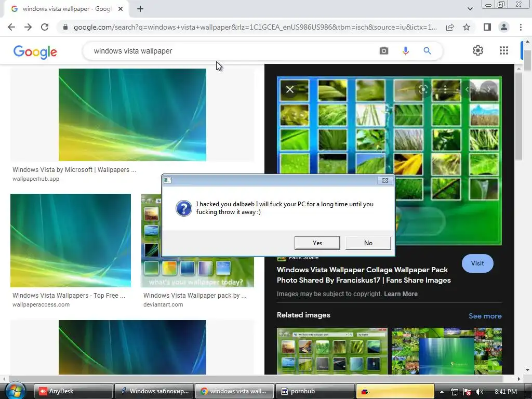Click the padlock site info icon
Screen dimensions: 532x399
point(65,27)
